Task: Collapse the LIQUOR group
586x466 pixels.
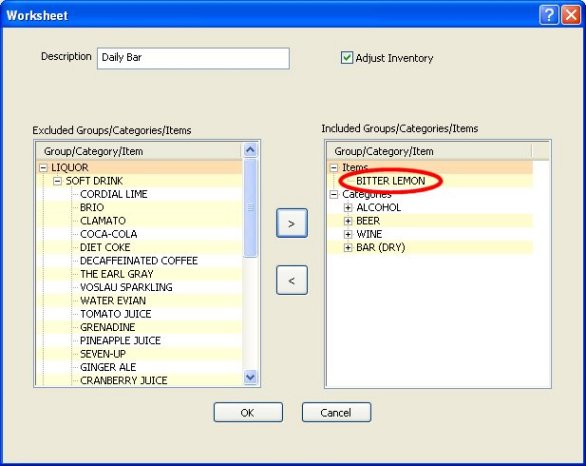Action: (43, 168)
